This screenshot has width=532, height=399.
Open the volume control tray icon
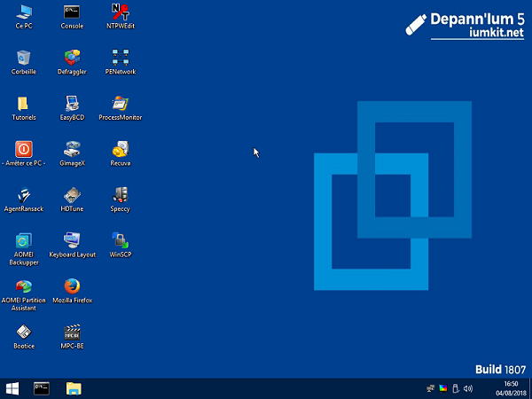pos(468,389)
